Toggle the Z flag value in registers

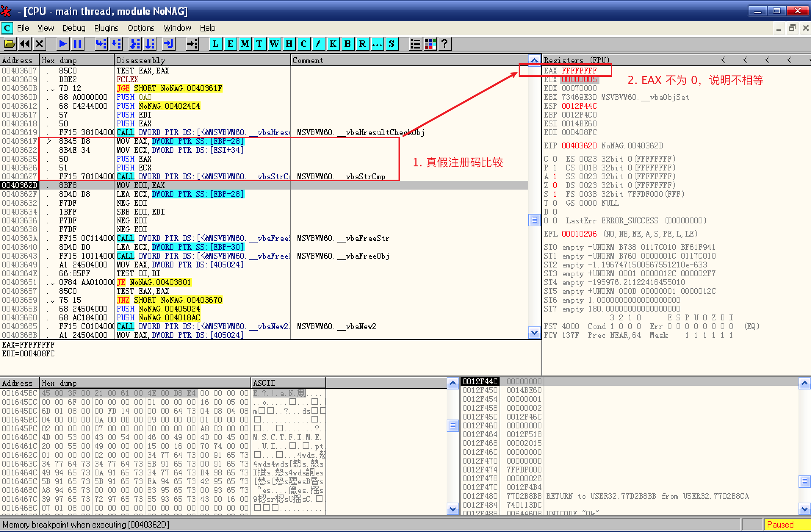tap(555, 186)
